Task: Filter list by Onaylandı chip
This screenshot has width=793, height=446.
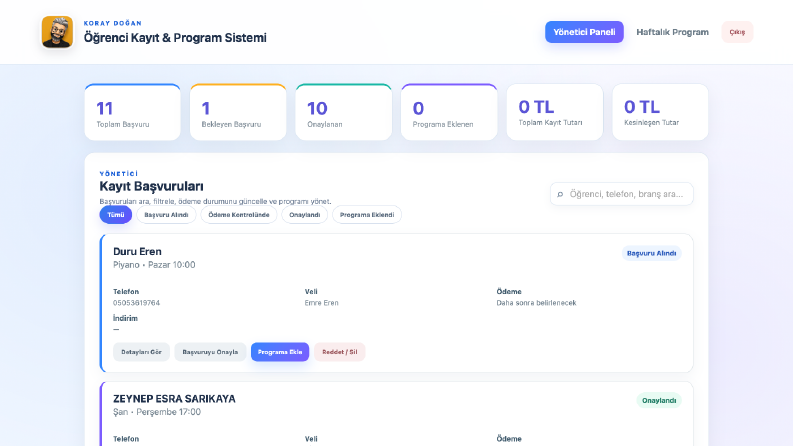Action: tap(304, 215)
